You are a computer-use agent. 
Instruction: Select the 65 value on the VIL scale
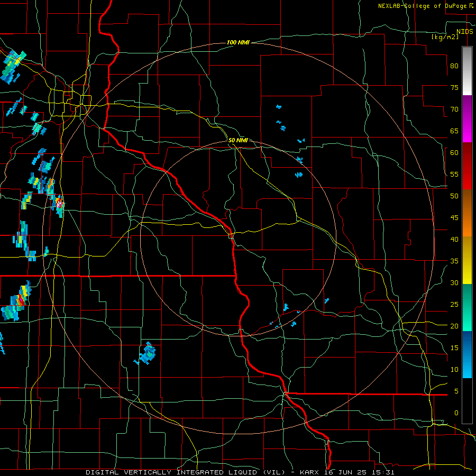(454, 131)
